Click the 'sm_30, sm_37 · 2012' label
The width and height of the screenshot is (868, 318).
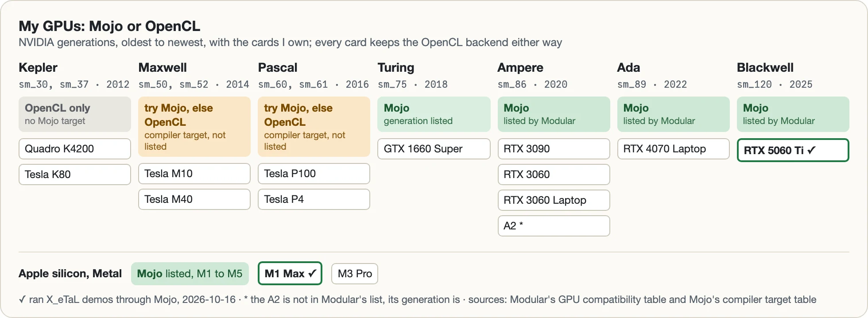click(74, 85)
